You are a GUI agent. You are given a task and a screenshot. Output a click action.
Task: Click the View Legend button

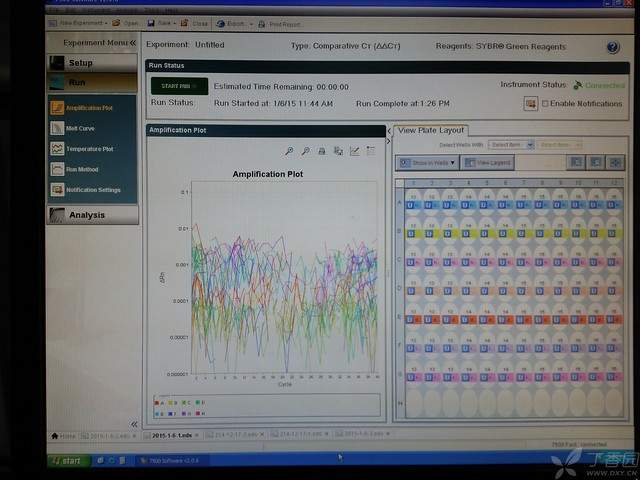pyautogui.click(x=487, y=163)
